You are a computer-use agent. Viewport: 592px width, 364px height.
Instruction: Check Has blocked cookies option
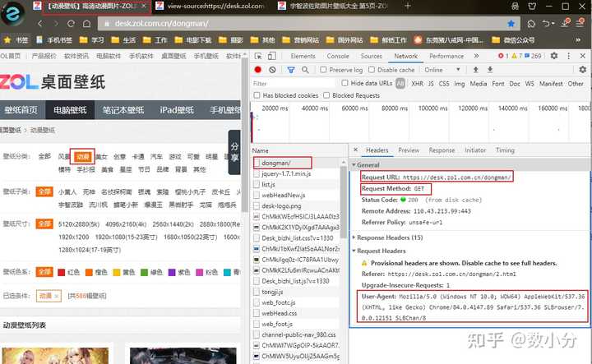click(x=257, y=95)
